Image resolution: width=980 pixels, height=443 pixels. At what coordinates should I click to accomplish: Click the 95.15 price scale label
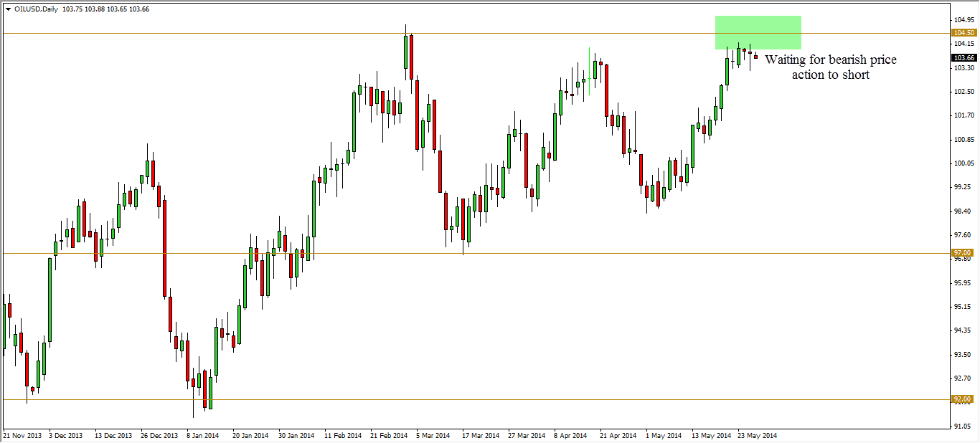963,307
